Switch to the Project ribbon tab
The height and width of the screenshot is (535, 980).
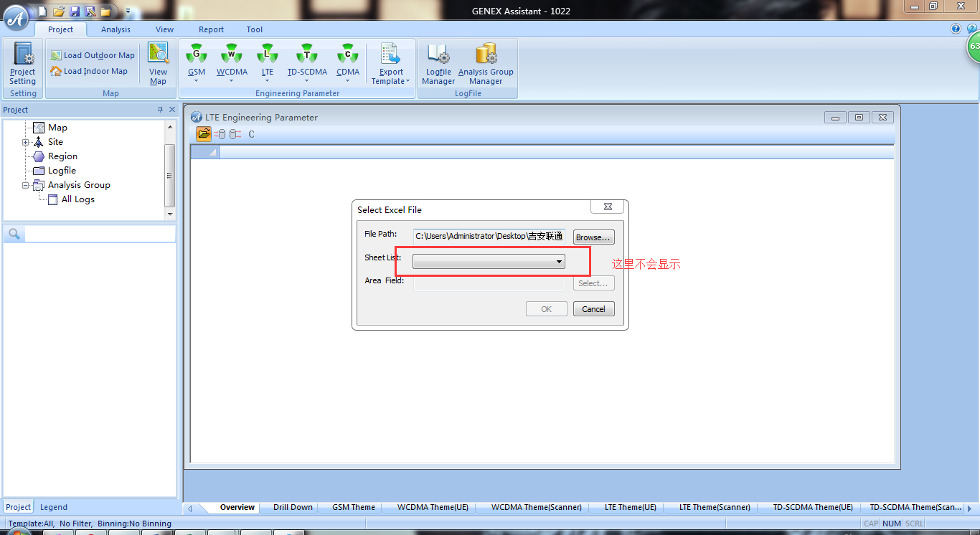click(x=60, y=29)
